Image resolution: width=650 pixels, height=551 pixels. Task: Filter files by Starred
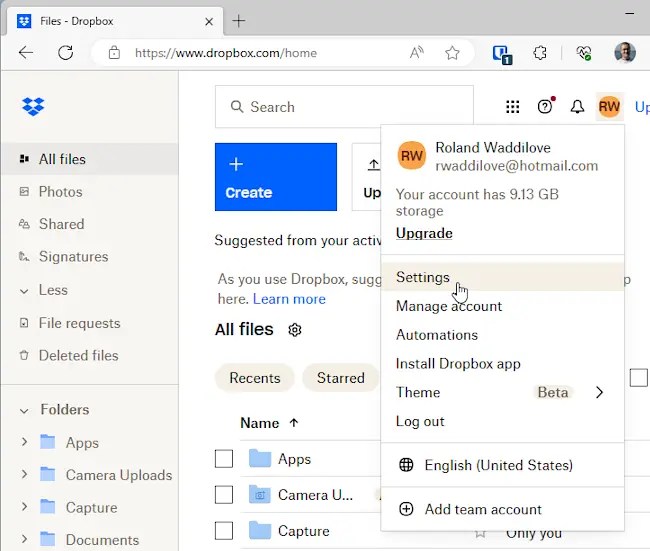[x=340, y=378]
